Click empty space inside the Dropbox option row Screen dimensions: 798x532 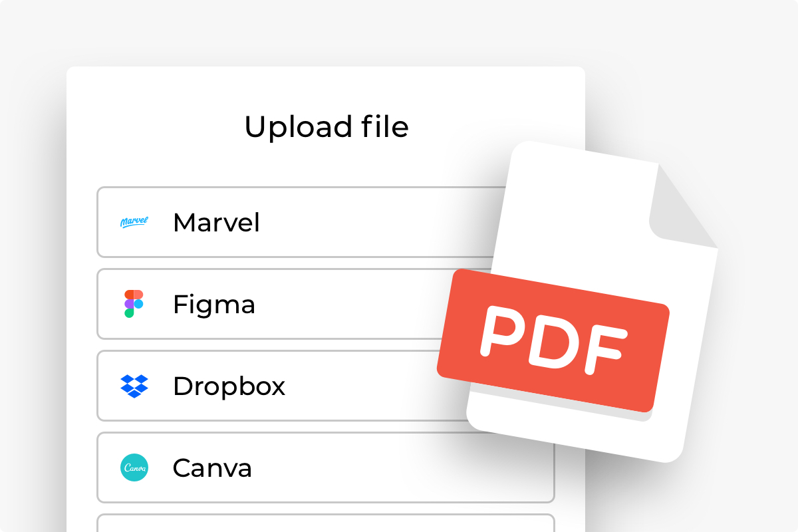[359, 386]
